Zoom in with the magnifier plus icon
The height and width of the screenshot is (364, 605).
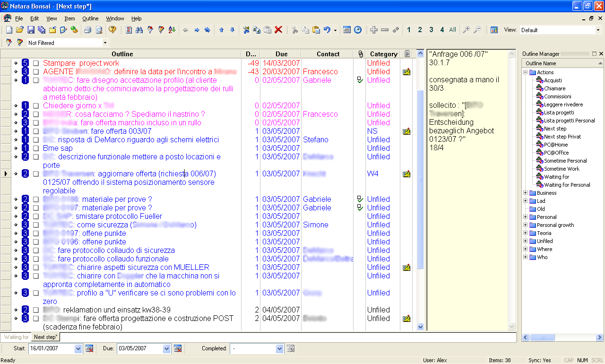466,30
